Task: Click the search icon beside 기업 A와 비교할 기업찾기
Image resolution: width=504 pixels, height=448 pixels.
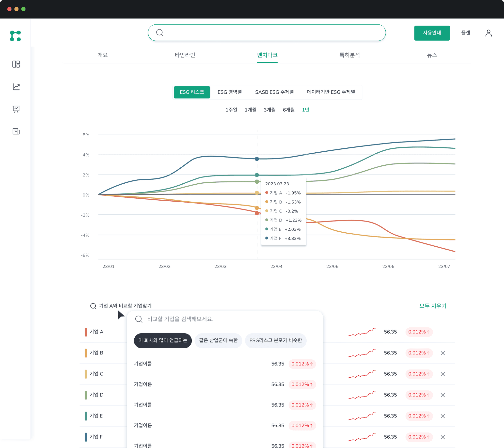Action: point(93,306)
